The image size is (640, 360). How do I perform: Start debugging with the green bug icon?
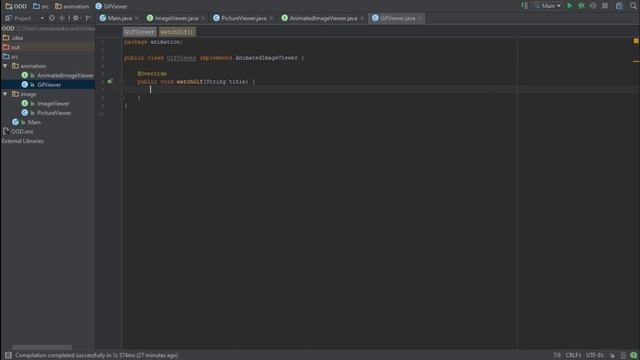point(581,6)
